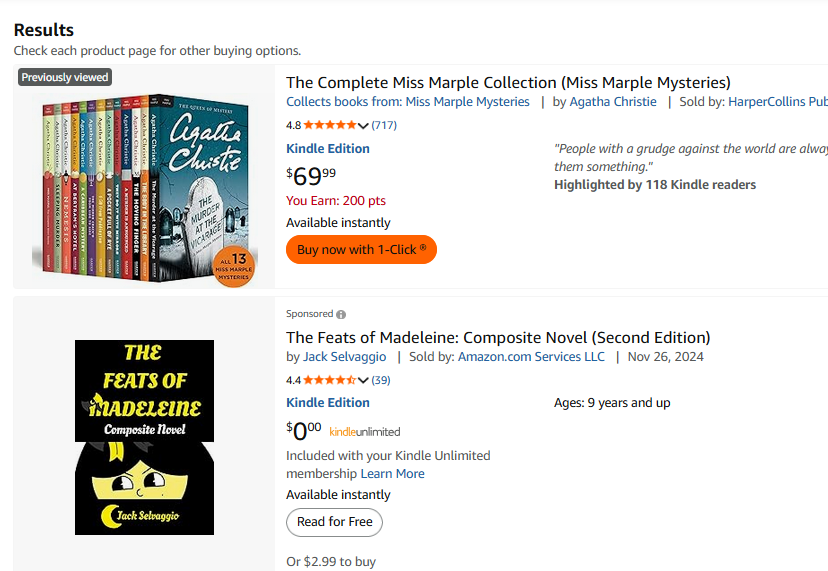View the 717 reviews count link
This screenshot has width=828, height=571.
pos(384,125)
